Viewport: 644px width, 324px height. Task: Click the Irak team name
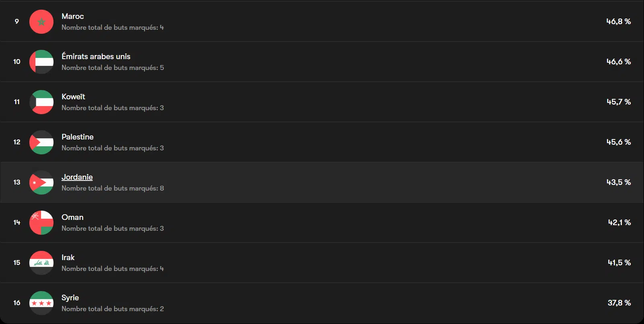[68, 258]
